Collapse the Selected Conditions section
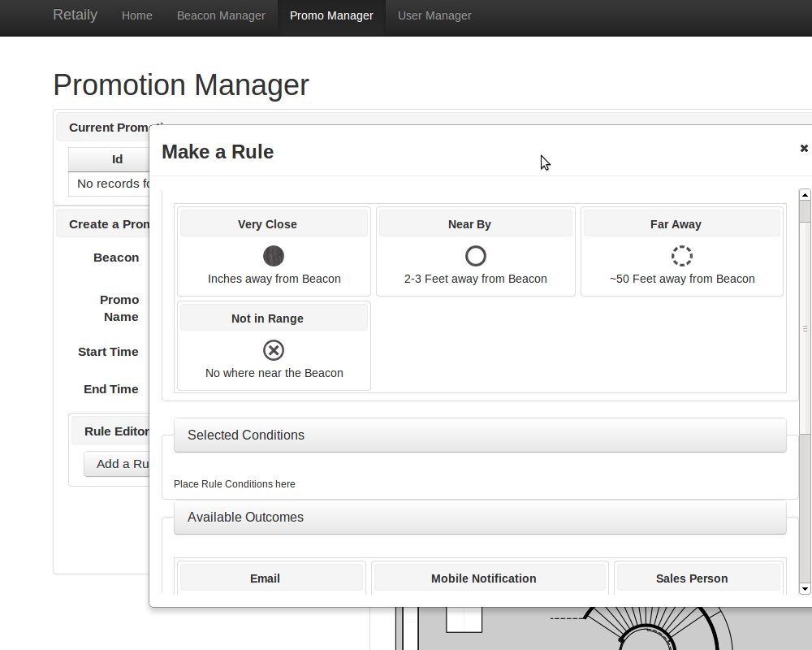The height and width of the screenshot is (650, 812). point(480,435)
